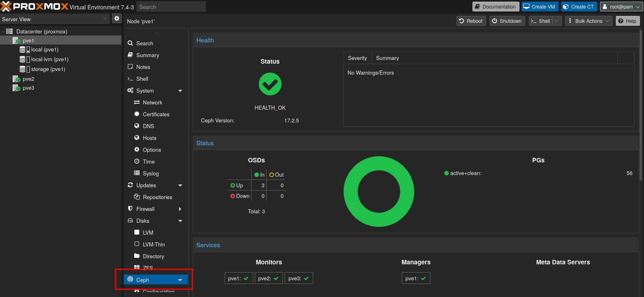Screen dimensions: 644x297
Task: Click the Severity column header
Action: pos(358,58)
